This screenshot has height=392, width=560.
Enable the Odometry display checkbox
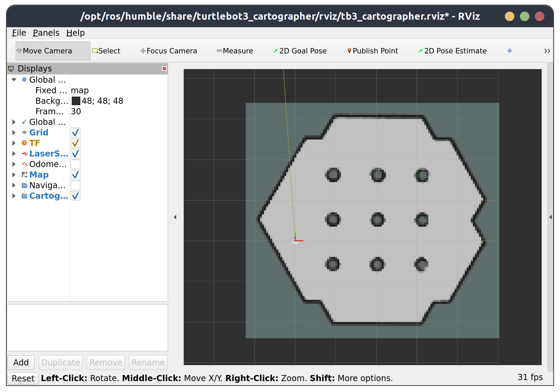76,164
